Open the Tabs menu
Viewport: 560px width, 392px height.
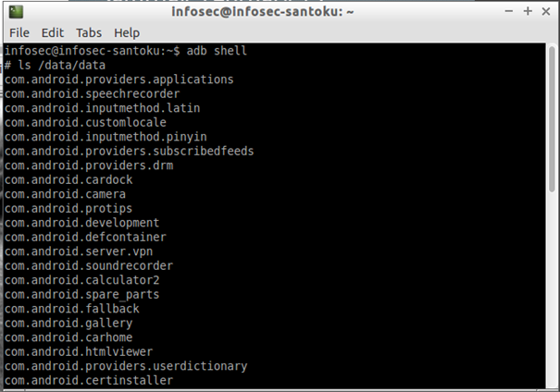tap(89, 32)
